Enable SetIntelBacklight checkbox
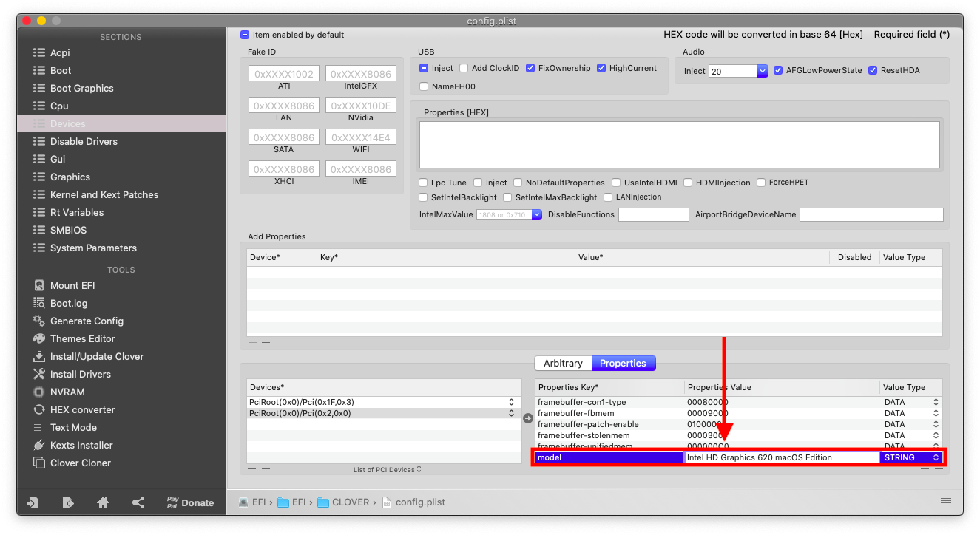The width and height of the screenshot is (980, 535). click(x=424, y=197)
